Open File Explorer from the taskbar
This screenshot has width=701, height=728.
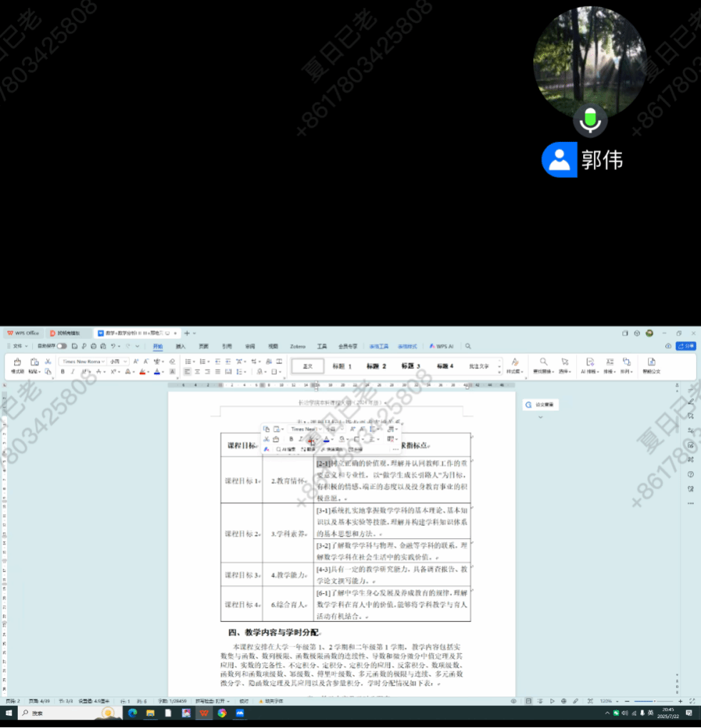tap(151, 713)
